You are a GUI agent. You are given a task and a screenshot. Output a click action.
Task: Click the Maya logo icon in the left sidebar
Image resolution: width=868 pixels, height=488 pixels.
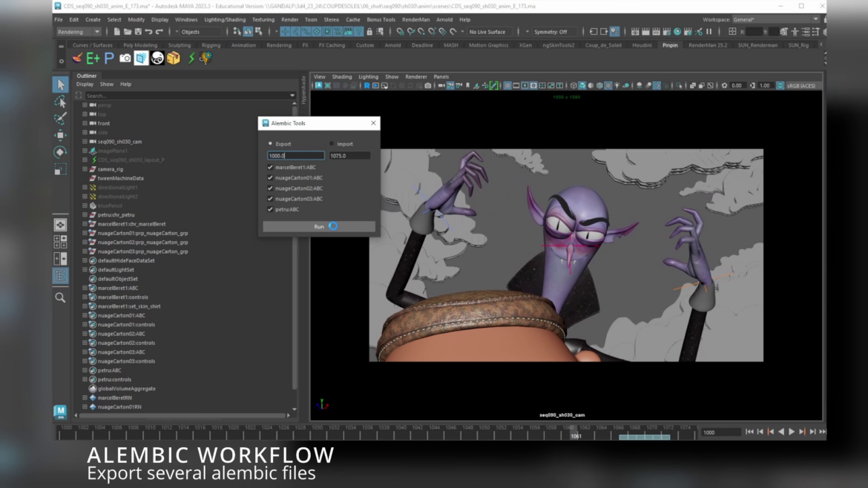[x=60, y=412]
